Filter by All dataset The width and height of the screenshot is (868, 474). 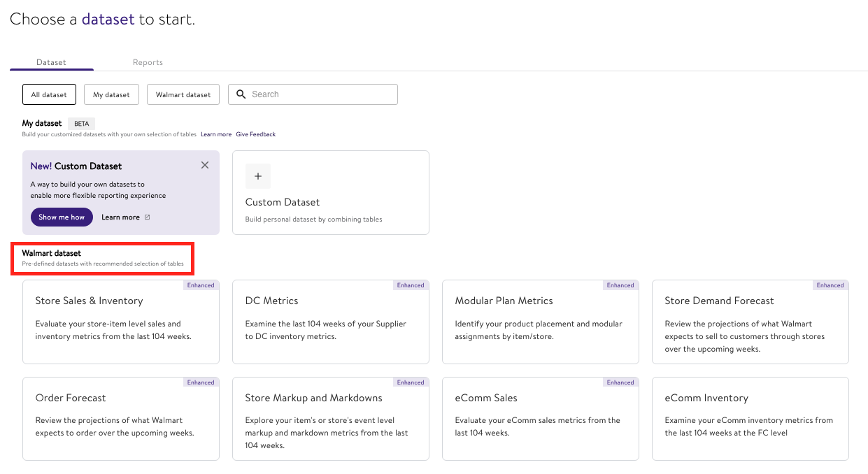click(x=49, y=94)
